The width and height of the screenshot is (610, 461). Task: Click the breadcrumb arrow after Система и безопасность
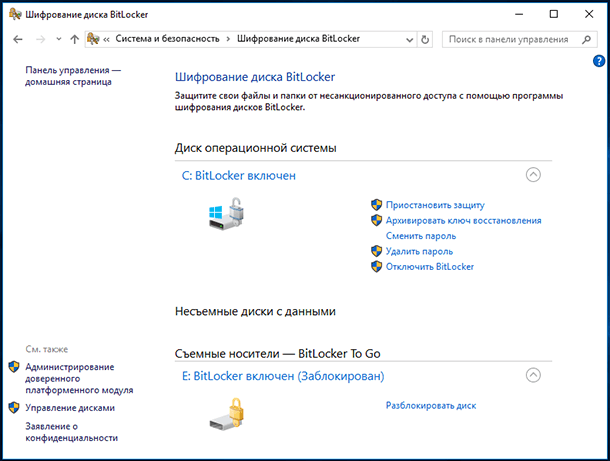pos(228,39)
